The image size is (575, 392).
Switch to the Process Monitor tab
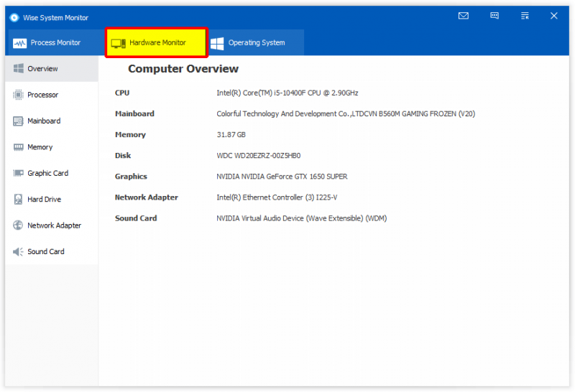55,42
